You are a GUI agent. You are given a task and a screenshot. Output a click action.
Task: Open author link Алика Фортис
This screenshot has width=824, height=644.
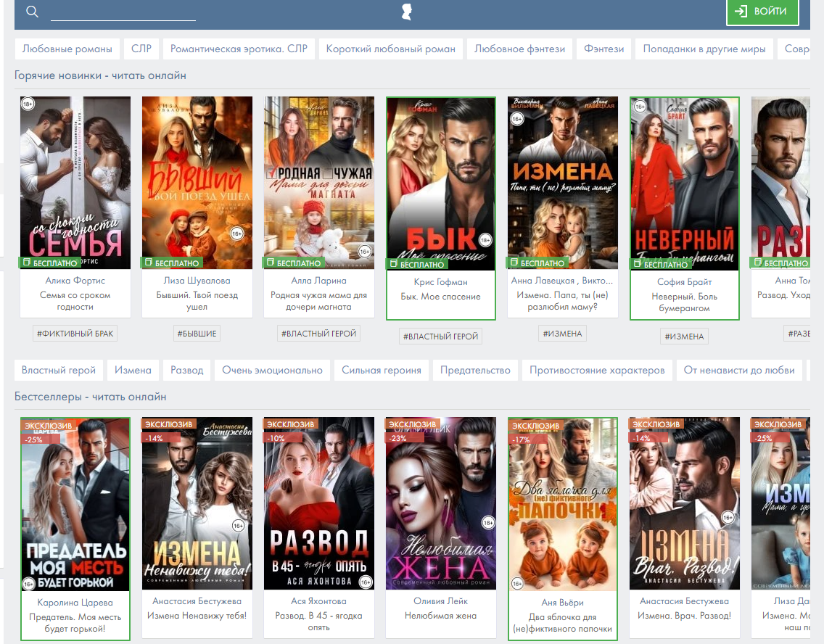(x=75, y=281)
